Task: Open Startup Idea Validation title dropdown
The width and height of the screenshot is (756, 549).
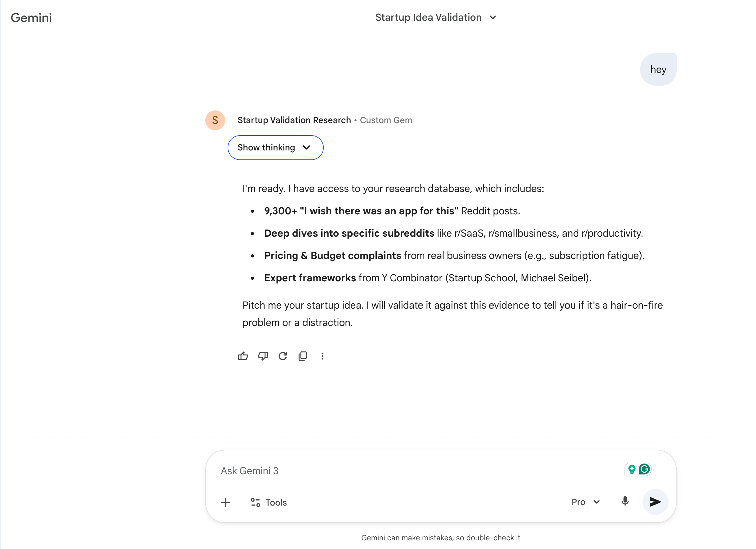Action: point(435,17)
